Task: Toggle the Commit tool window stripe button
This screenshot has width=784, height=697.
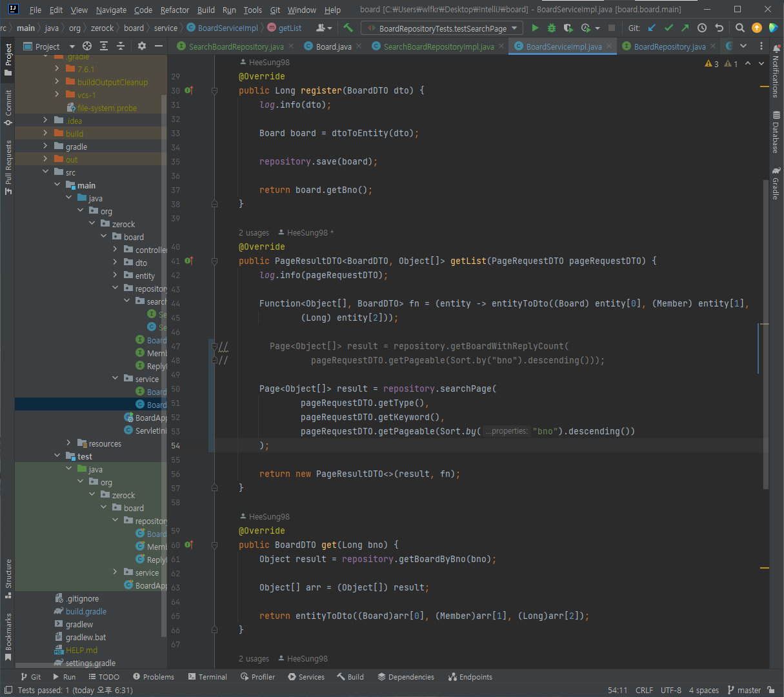Action: 8,107
